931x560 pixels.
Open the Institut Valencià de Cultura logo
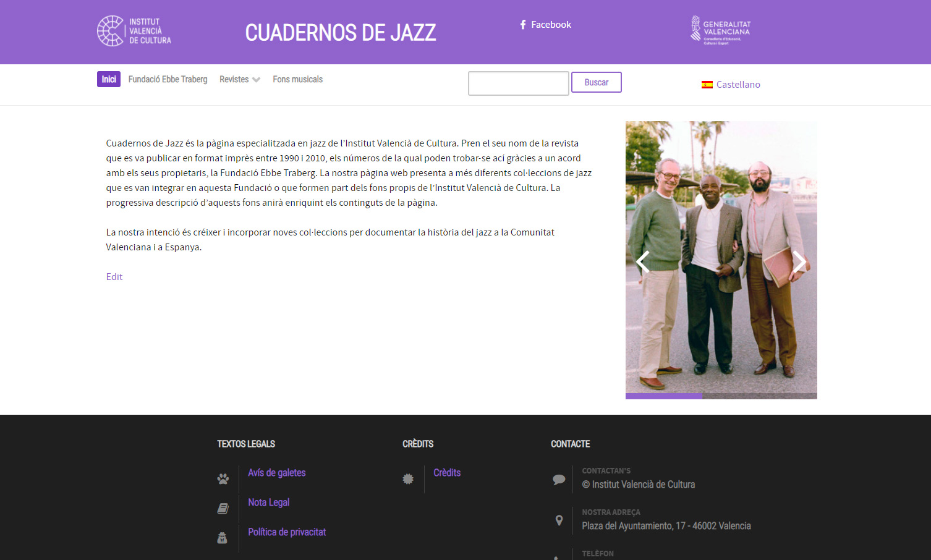134,31
